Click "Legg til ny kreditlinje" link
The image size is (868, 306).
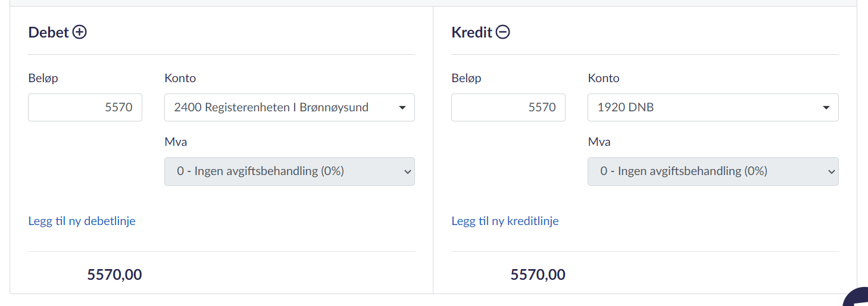[x=505, y=221]
